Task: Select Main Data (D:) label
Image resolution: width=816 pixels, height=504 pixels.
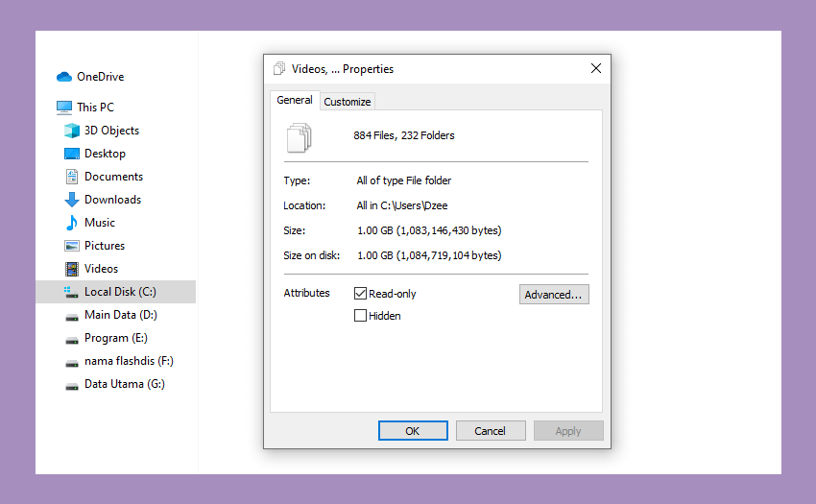Action: (x=121, y=315)
